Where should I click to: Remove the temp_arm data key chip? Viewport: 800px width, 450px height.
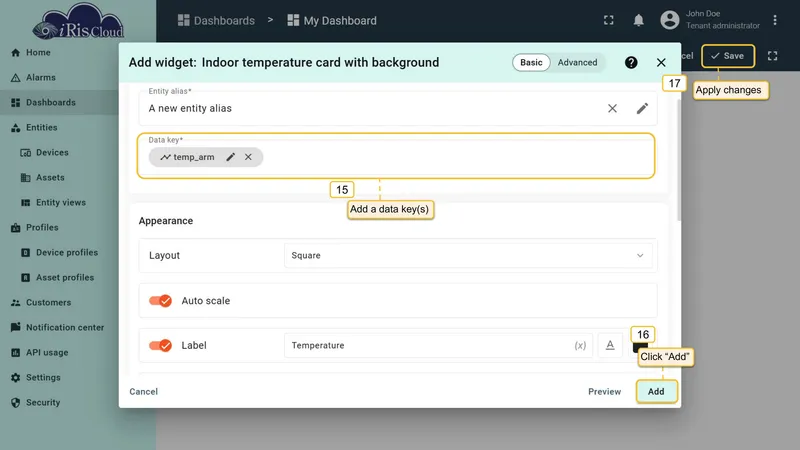tap(248, 157)
